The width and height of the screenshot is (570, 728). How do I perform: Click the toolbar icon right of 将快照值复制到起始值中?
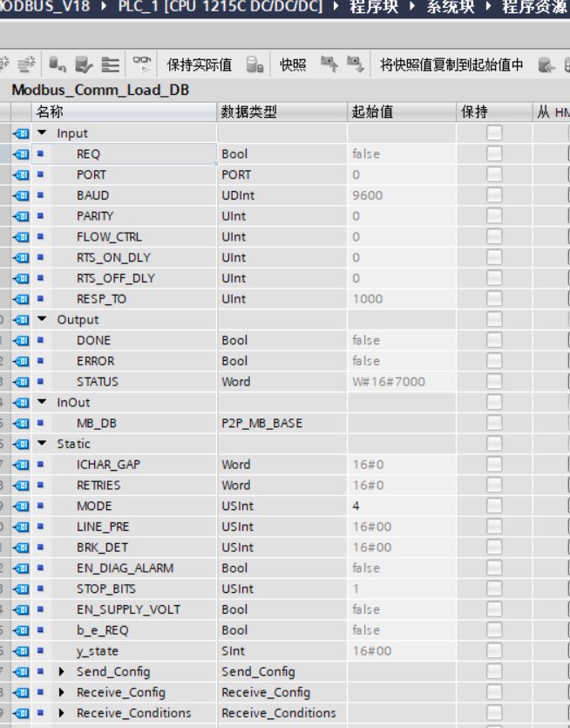point(546,65)
